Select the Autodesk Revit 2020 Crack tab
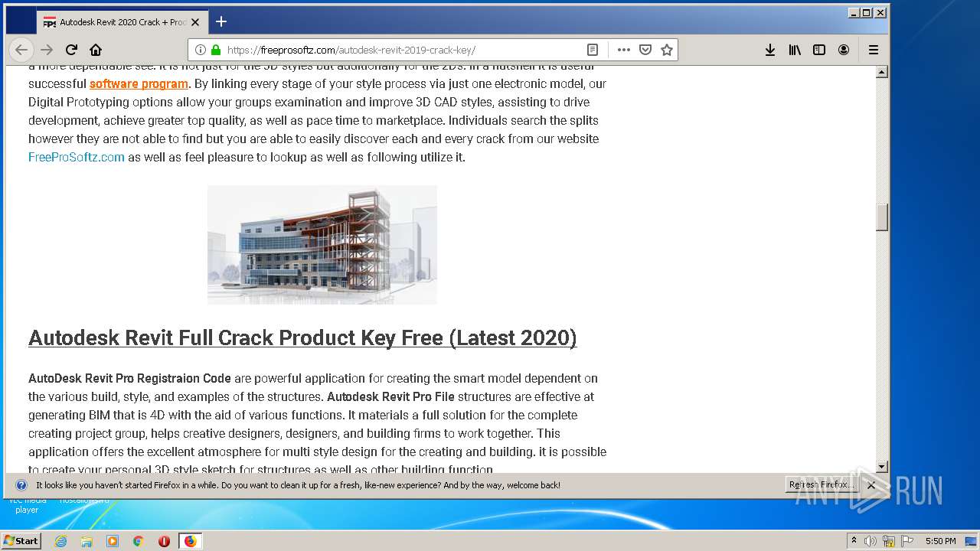This screenshot has height=551, width=980. pyautogui.click(x=122, y=22)
